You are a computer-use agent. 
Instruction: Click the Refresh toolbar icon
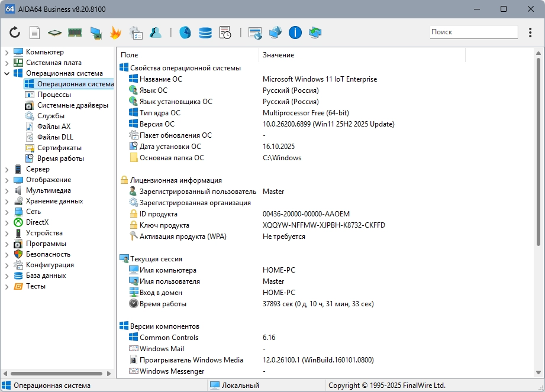click(x=15, y=33)
